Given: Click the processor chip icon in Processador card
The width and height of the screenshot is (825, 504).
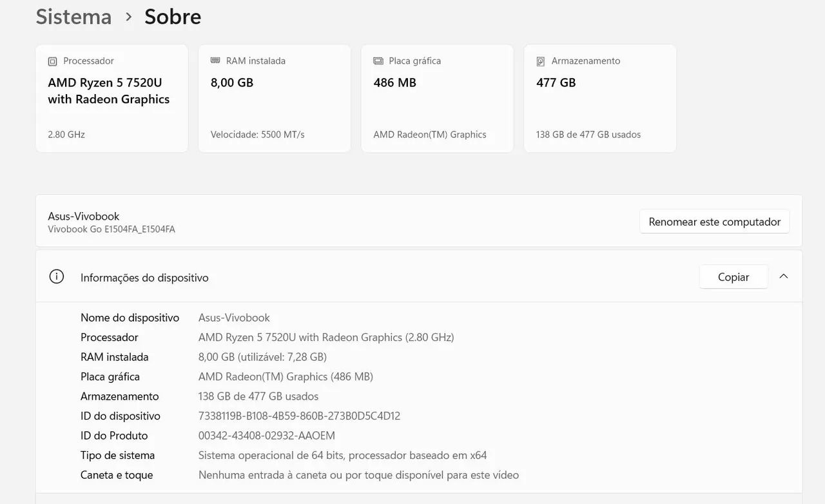Looking at the screenshot, I should (x=53, y=61).
